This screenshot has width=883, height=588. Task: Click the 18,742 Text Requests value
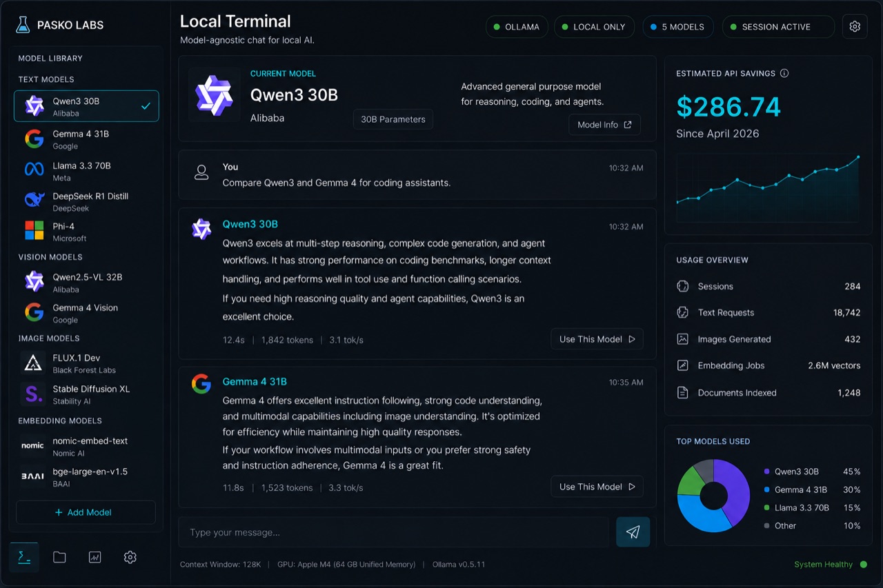[x=847, y=312]
